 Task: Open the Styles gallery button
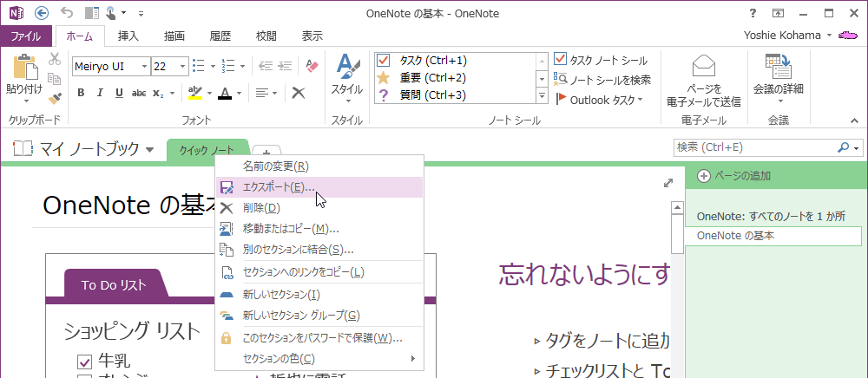pos(347,79)
